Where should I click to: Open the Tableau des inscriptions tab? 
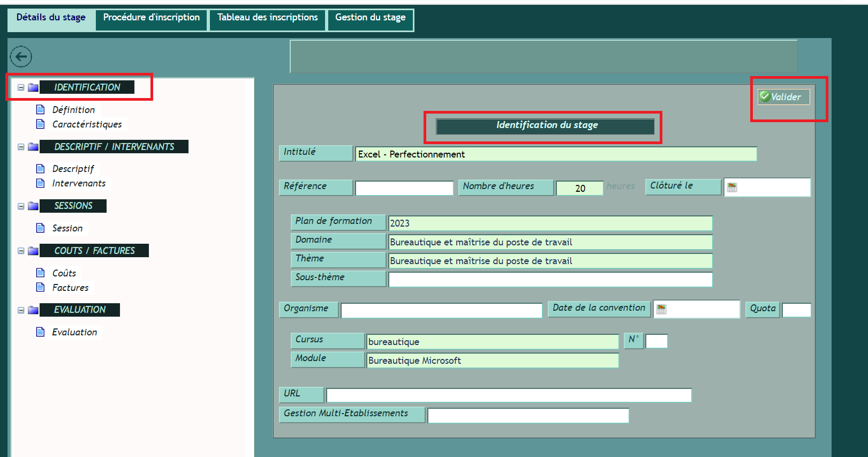(267, 18)
